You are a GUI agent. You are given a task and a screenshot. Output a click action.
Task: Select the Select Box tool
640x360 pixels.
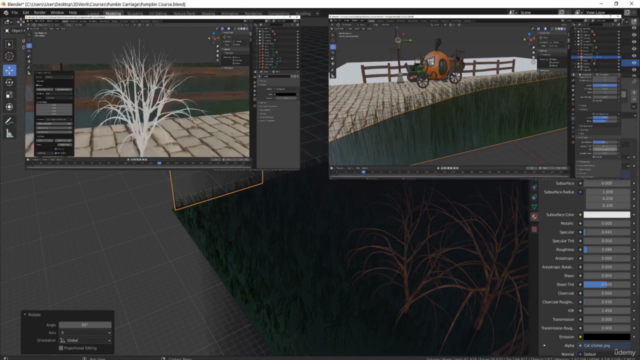pos(9,44)
